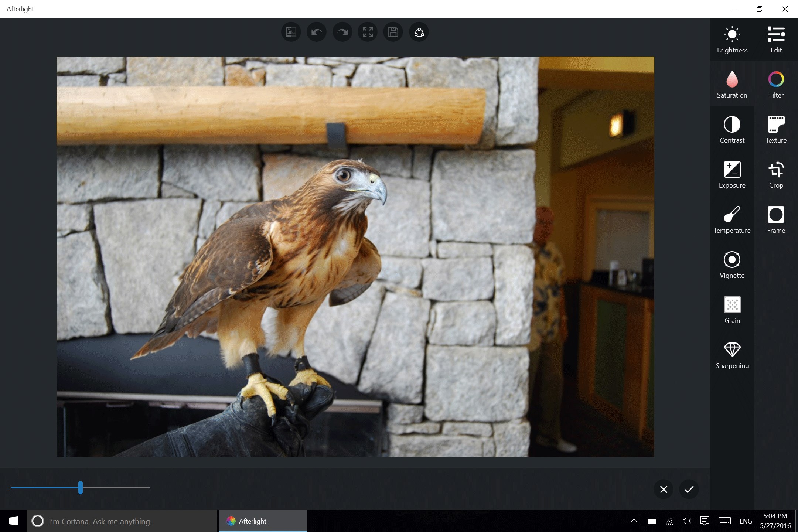The height and width of the screenshot is (532, 798).
Task: Undo the last edit
Action: click(316, 32)
